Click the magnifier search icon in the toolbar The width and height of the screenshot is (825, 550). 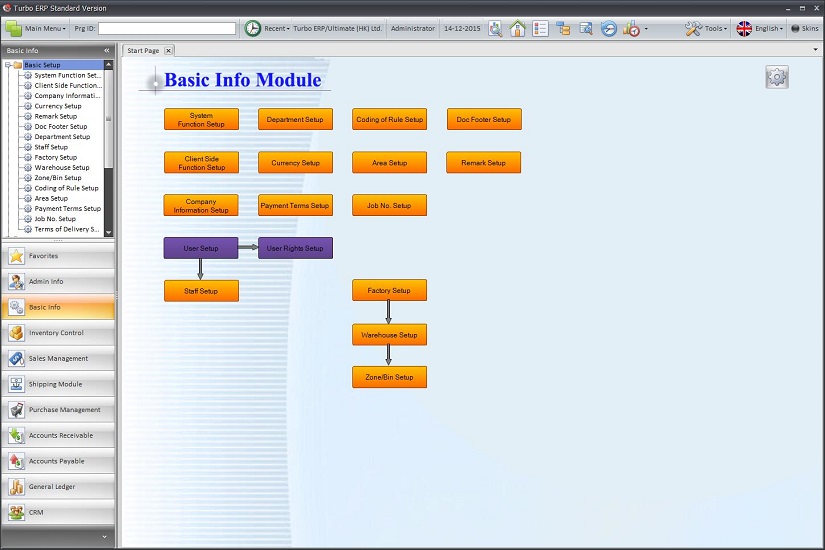(x=495, y=29)
